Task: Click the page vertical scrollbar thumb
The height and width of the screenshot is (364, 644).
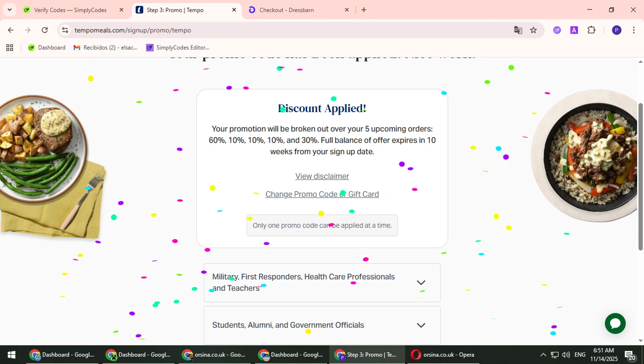Action: (641, 176)
